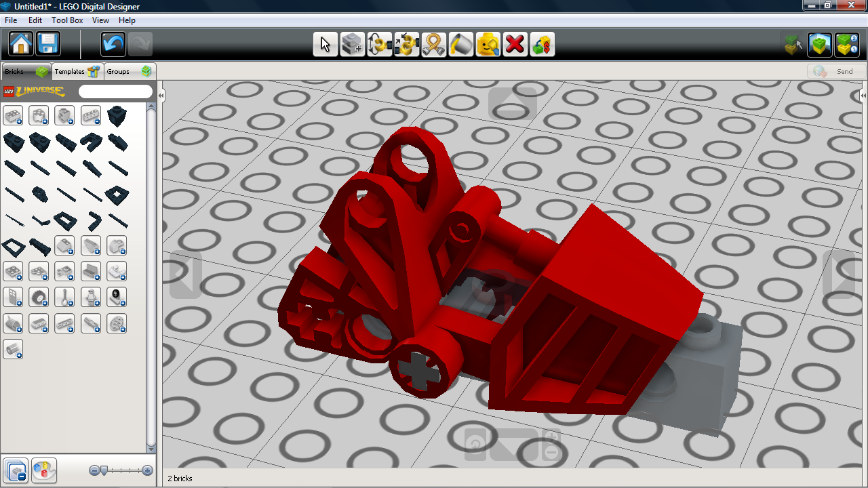Click the LEGO Universe theme logo
The width and height of the screenshot is (868, 488).
(34, 91)
